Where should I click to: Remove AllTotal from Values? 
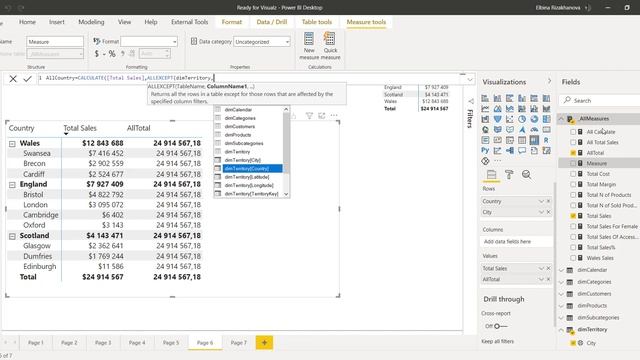[549, 279]
